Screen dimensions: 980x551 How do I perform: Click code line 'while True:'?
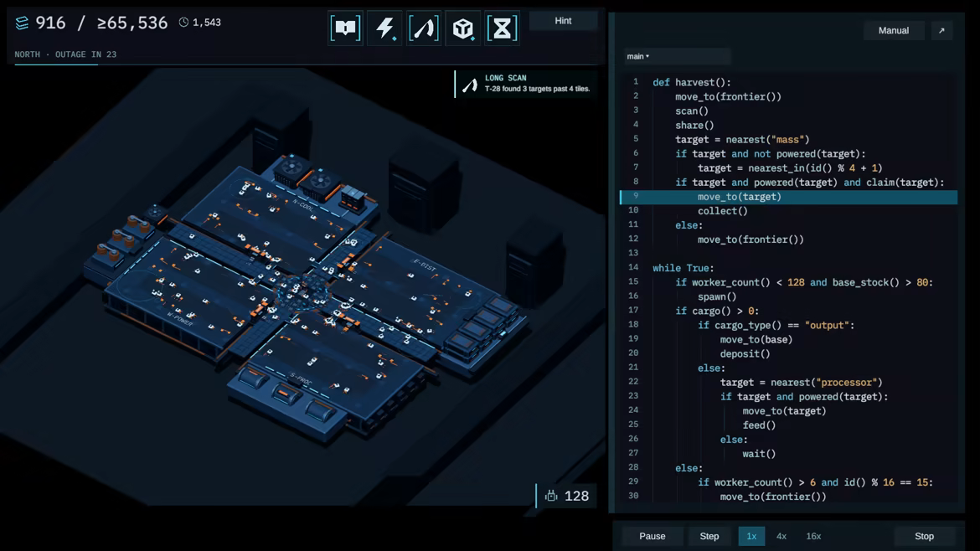683,268
